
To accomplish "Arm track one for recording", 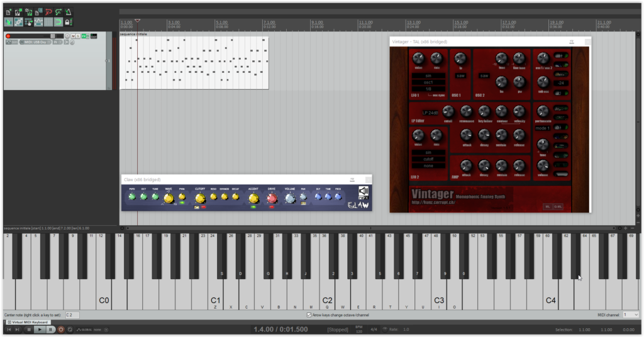I will point(8,36).
